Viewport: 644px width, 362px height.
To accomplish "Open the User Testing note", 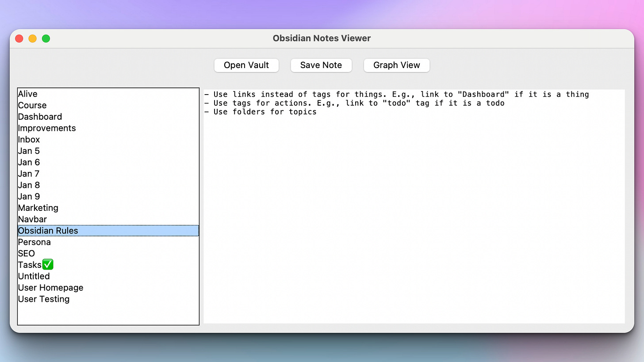I will click(108, 299).
